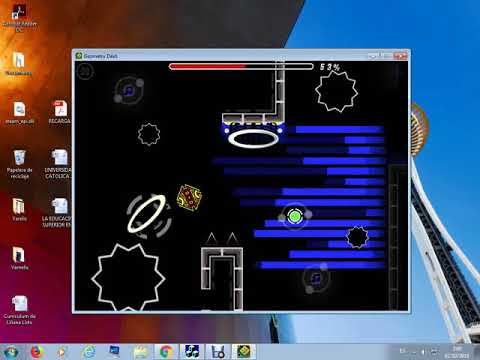Click the volume speaker tray icon
The width and height of the screenshot is (480, 360).
click(423, 352)
